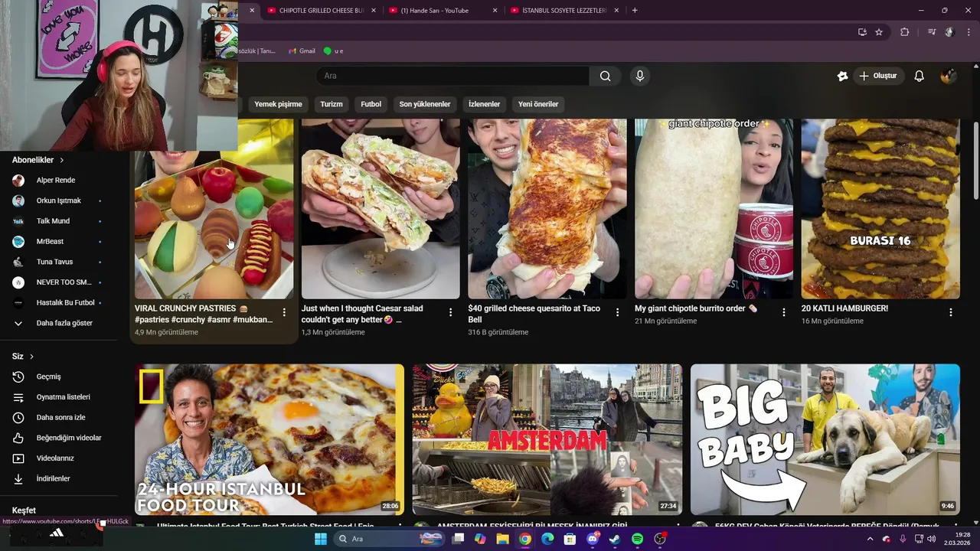This screenshot has height=551, width=980.
Task: Open volume control in system tray
Action: (x=932, y=539)
